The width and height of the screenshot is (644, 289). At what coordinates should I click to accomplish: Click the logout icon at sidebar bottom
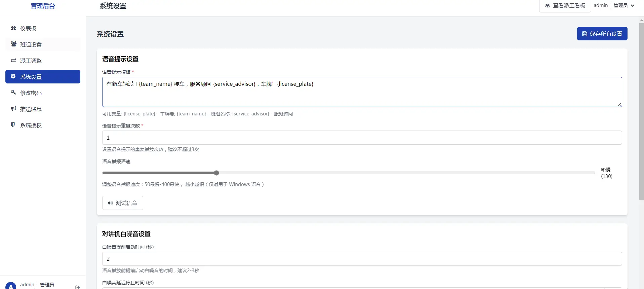point(78,287)
